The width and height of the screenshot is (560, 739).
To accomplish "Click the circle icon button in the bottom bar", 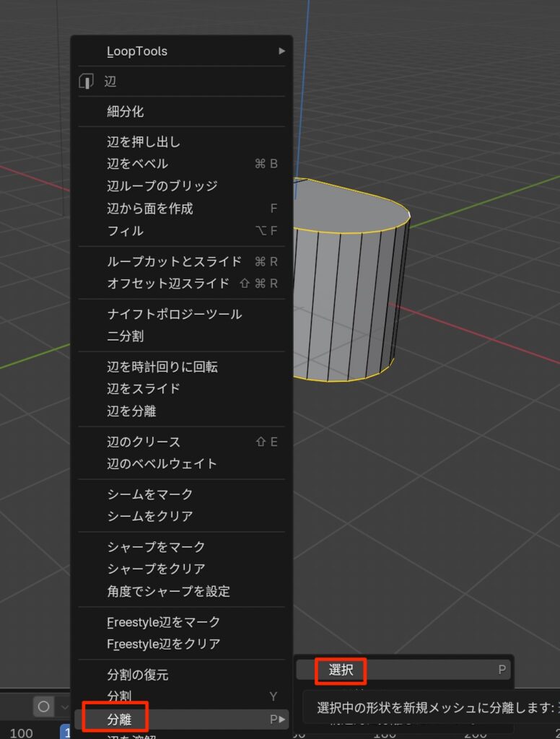I will pyautogui.click(x=43, y=707).
